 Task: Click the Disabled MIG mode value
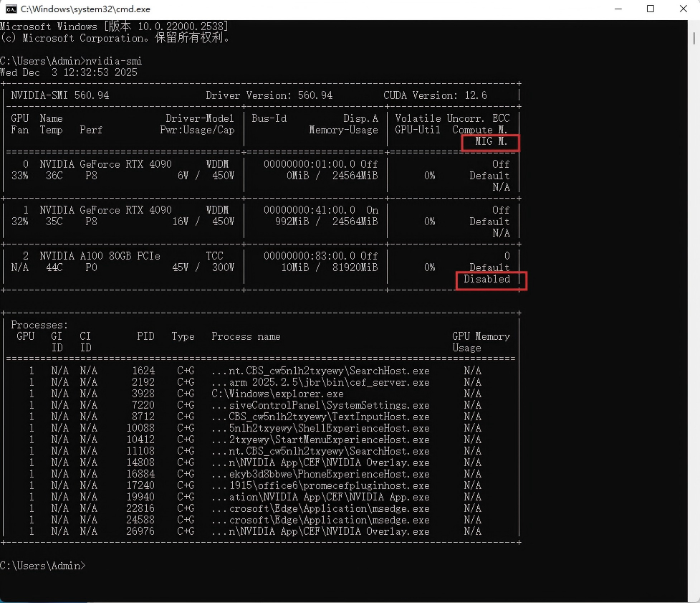[487, 279]
